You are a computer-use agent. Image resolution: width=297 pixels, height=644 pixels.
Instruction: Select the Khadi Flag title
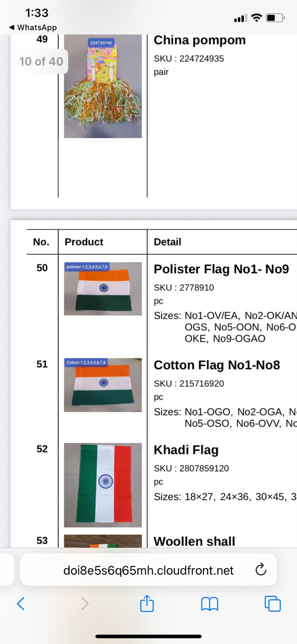[186, 450]
